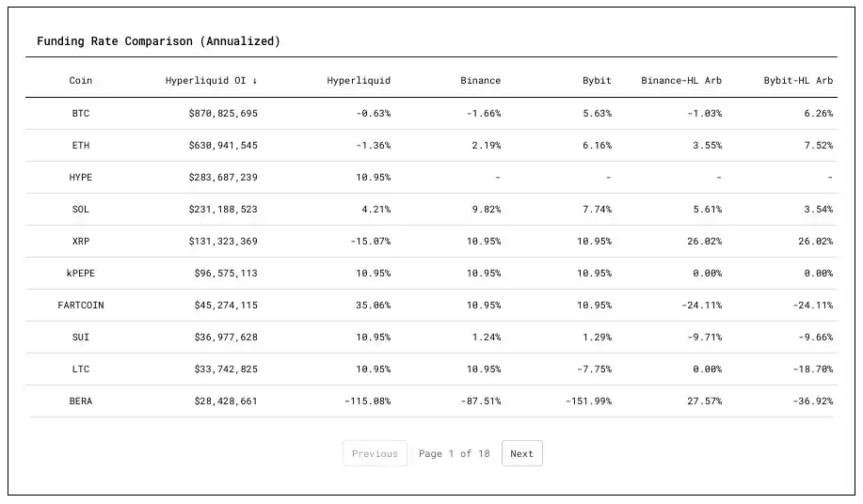This screenshot has height=504, width=863.
Task: Sort by Hyperliquid funding rate header
Action: [x=359, y=81]
